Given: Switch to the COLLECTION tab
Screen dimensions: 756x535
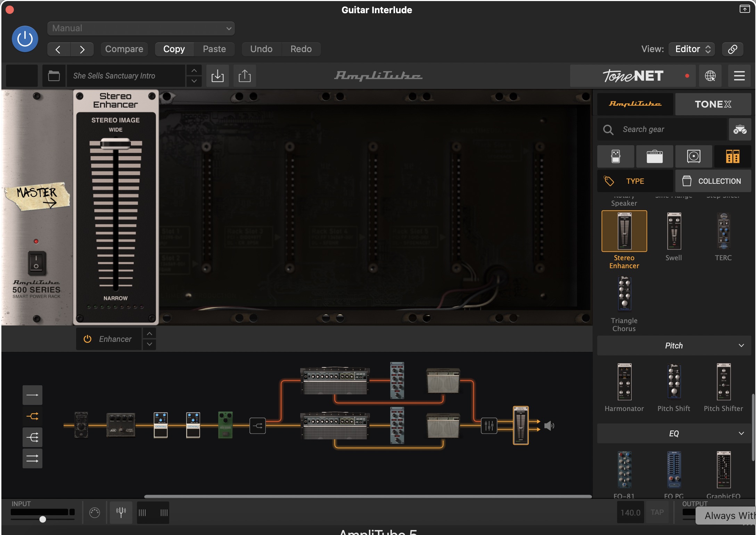Looking at the screenshot, I should pyautogui.click(x=713, y=181).
